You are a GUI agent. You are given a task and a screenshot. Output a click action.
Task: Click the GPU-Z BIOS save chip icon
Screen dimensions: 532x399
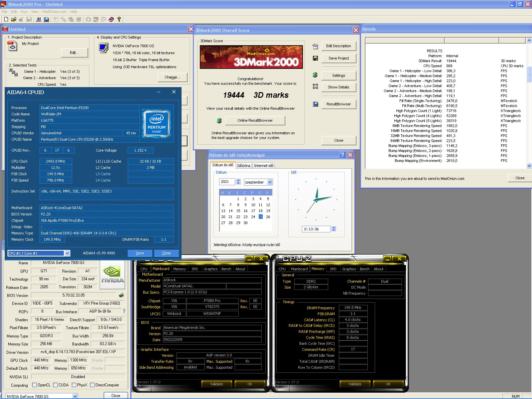pos(121,295)
